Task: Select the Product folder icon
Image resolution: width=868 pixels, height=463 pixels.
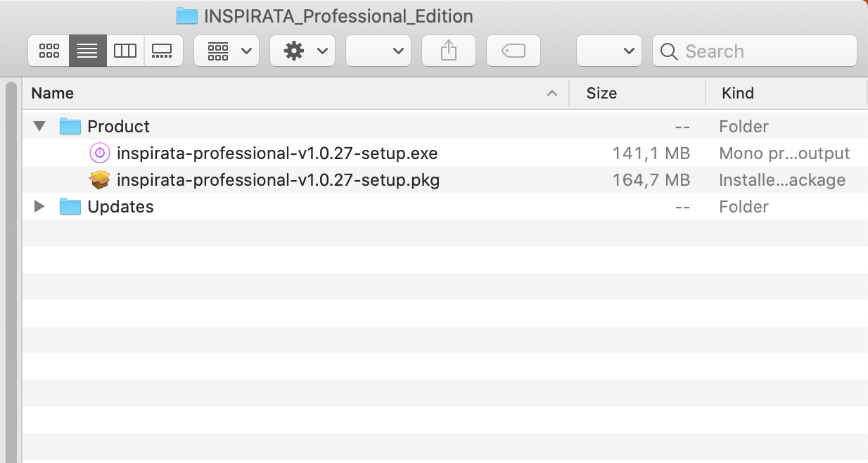Action: [x=70, y=126]
